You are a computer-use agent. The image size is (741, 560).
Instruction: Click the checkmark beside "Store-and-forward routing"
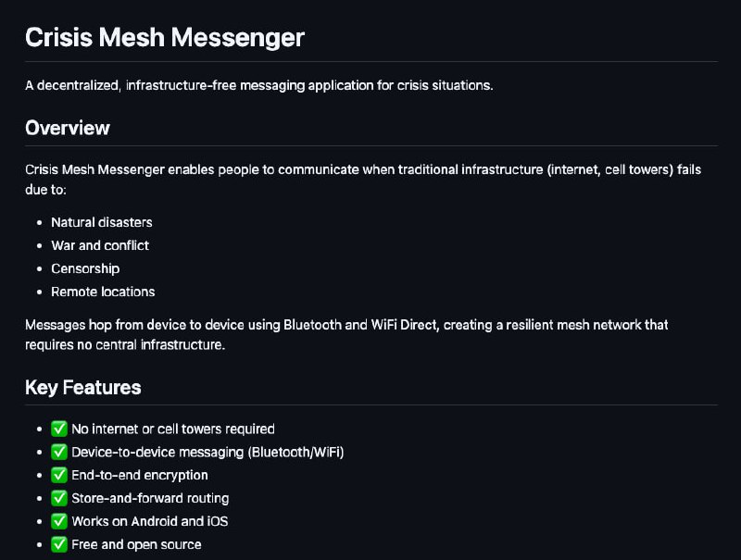59,498
